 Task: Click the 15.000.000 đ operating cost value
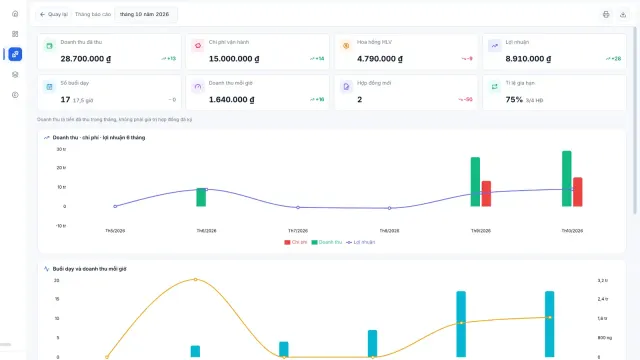pyautogui.click(x=234, y=59)
